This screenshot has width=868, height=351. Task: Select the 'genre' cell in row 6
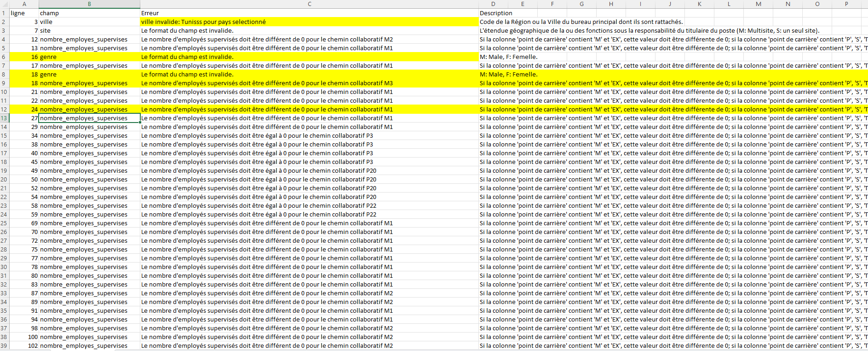89,57
